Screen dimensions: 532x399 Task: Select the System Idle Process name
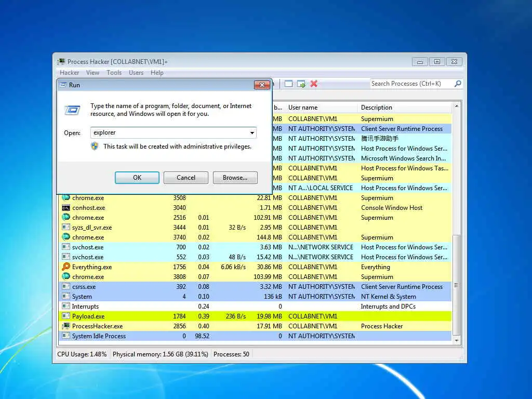point(99,336)
